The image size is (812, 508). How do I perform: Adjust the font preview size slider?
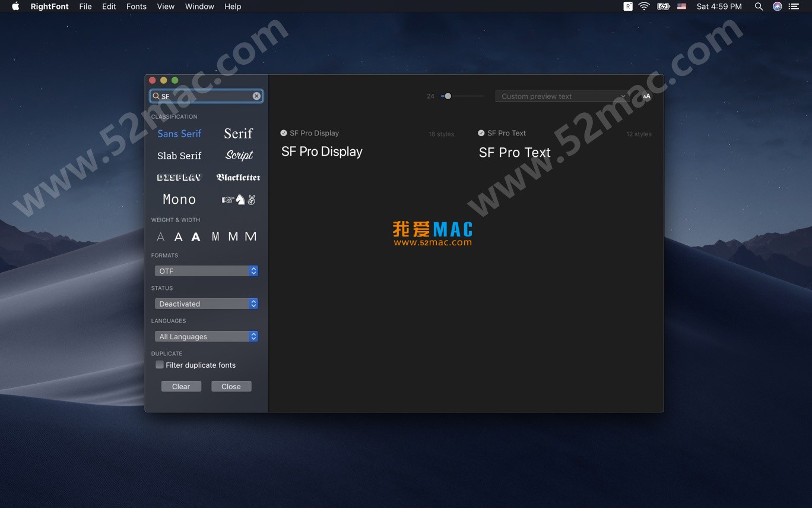[448, 96]
